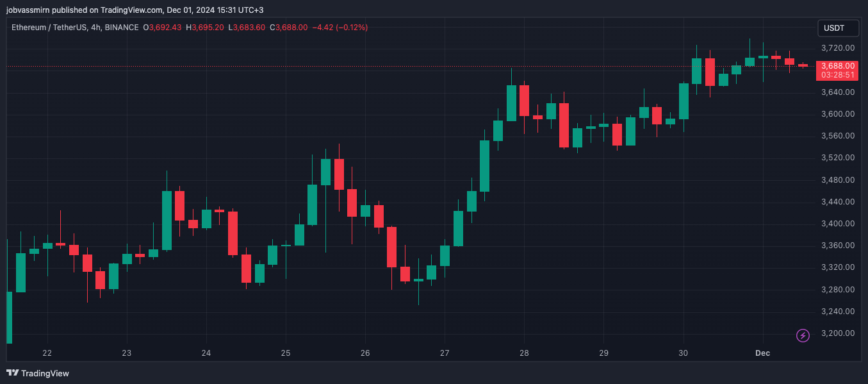Screen dimensions: 868x384
Task: Open the USDT currency selector
Action: click(834, 28)
